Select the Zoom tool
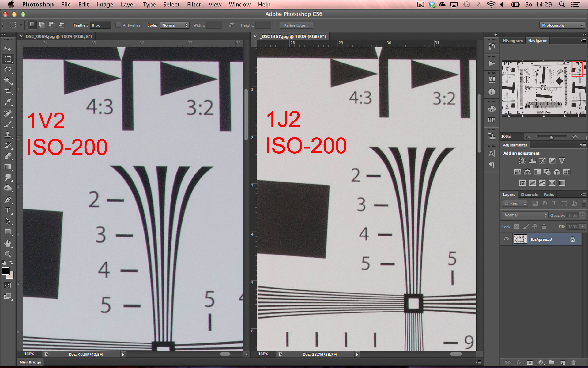588x368 pixels. click(x=8, y=254)
